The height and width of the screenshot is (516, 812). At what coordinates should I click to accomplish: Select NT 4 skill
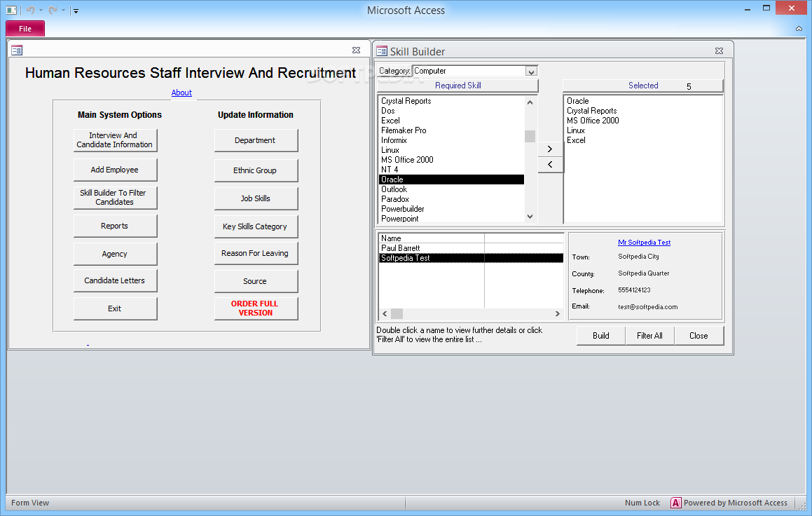tap(451, 170)
